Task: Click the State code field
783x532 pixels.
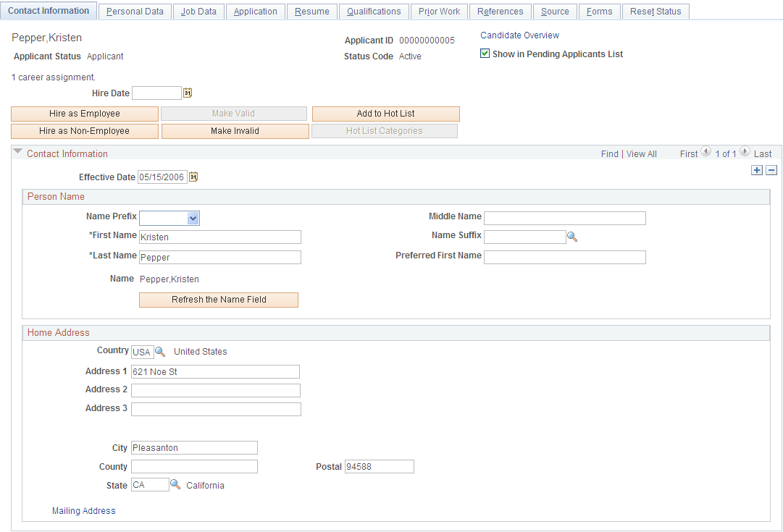Action: (151, 484)
